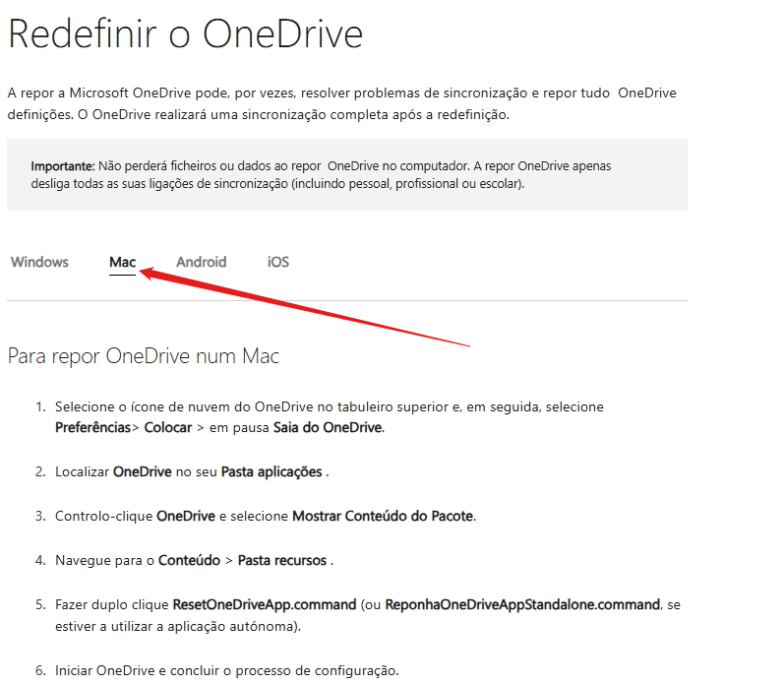Click the bold 'Importante:' label
The height and width of the screenshot is (684, 784).
tap(63, 166)
